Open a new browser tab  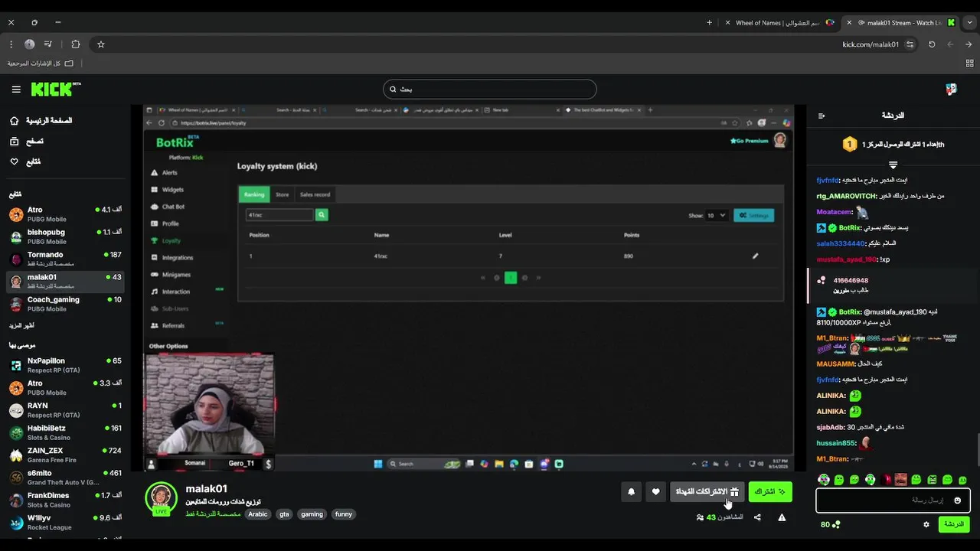(709, 23)
